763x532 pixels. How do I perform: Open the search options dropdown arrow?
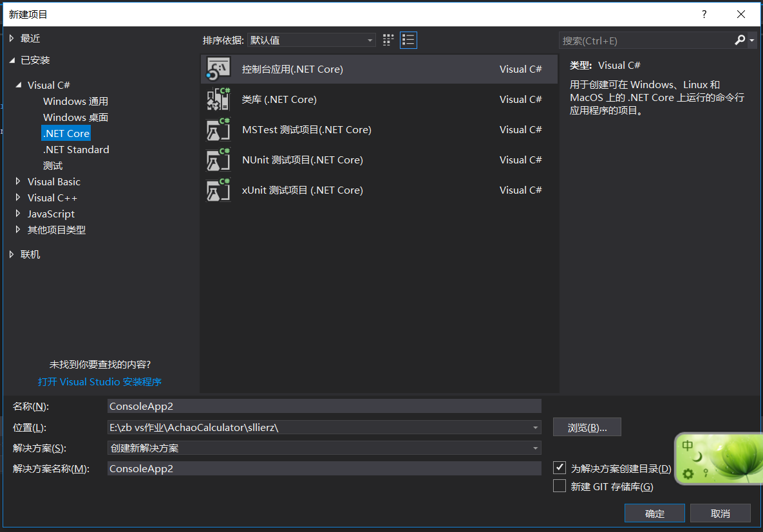point(752,41)
